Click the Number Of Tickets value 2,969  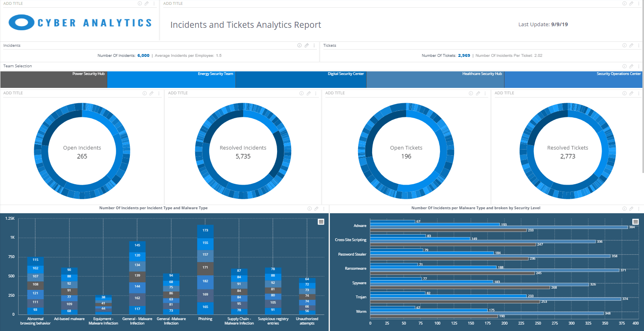pyautogui.click(x=464, y=56)
